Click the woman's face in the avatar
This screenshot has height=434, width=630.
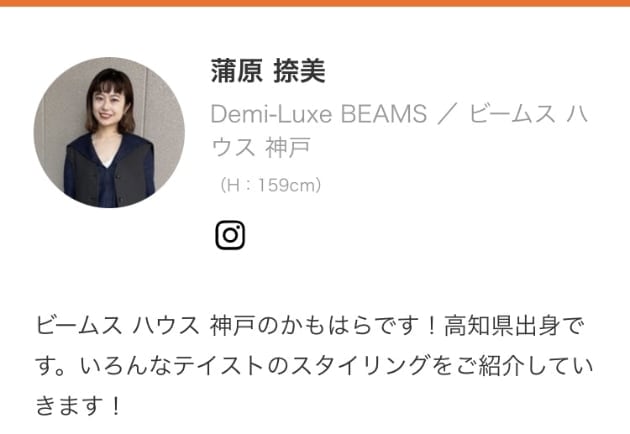tap(110, 106)
